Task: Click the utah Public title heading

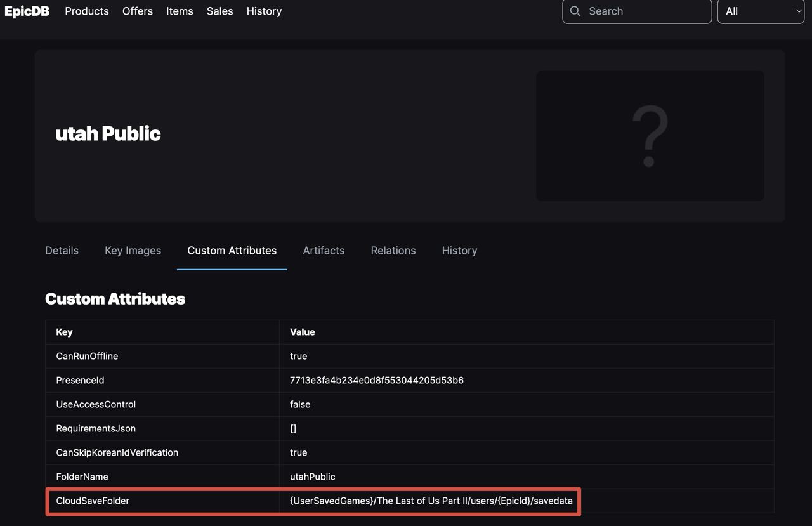Action: pos(108,133)
